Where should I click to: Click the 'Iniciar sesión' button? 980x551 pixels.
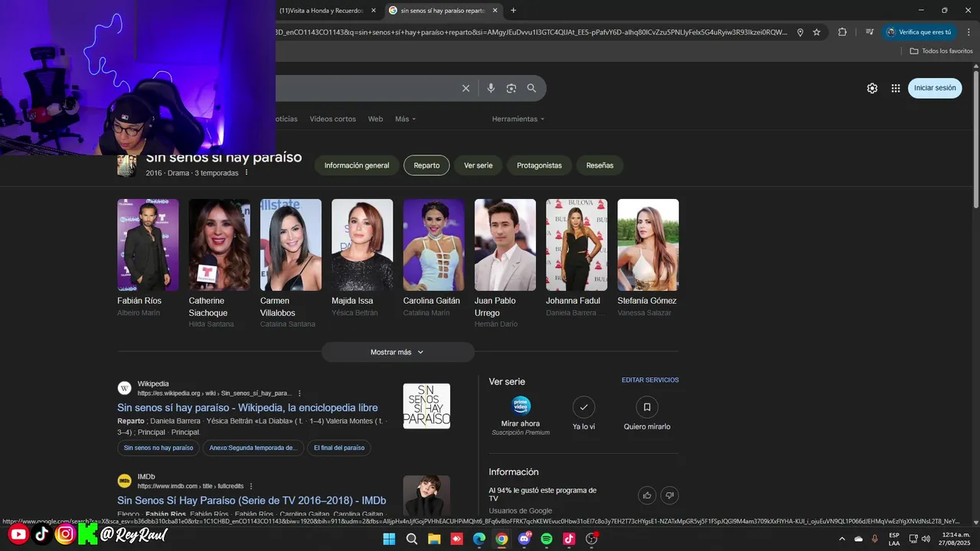(935, 88)
